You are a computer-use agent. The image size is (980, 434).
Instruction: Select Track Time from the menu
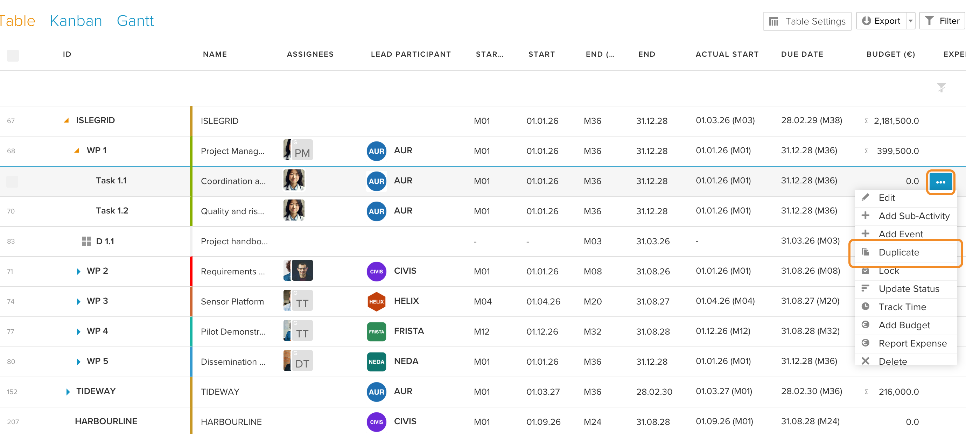click(x=905, y=307)
